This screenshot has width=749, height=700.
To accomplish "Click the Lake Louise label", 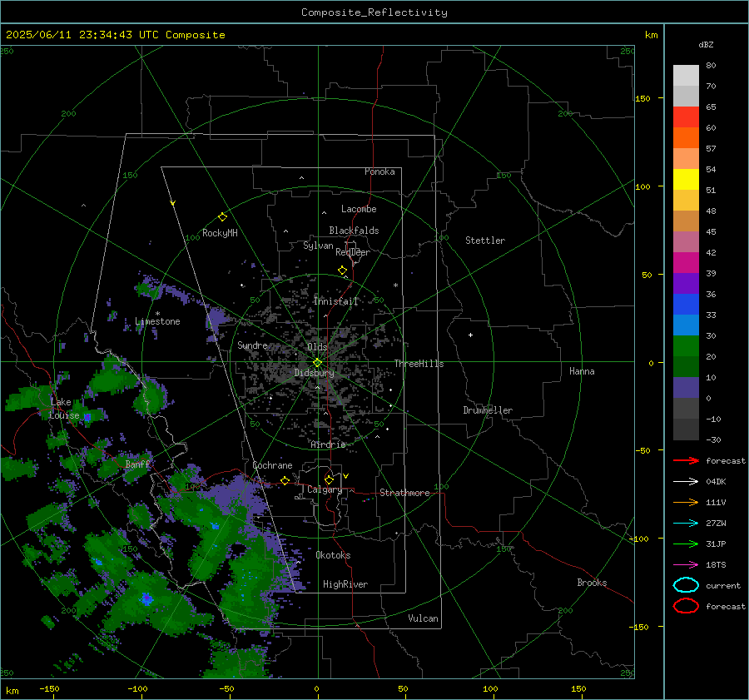I will coord(64,409).
